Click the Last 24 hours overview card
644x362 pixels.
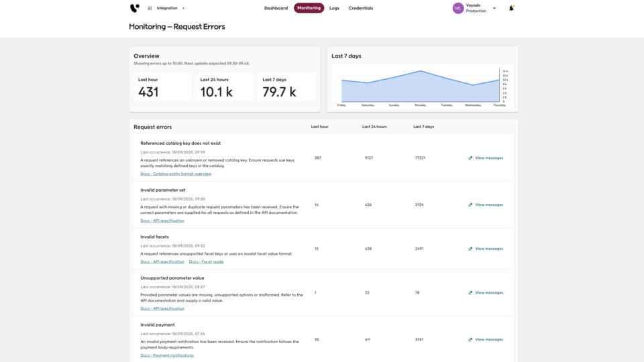coord(225,87)
